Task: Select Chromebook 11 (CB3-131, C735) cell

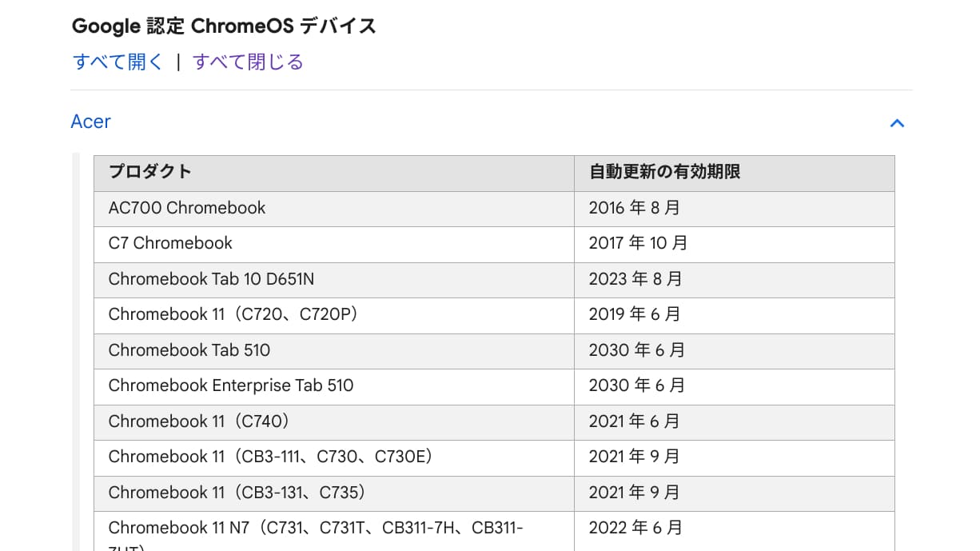Action: pos(334,493)
